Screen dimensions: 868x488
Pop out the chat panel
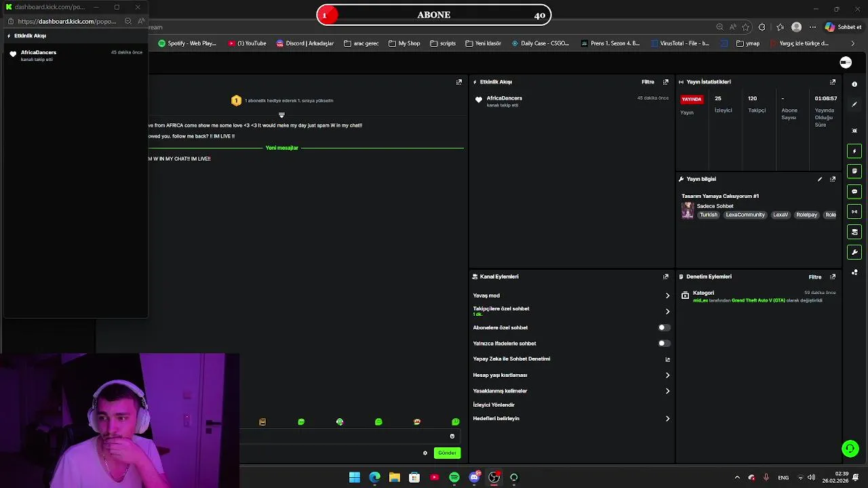pyautogui.click(x=459, y=82)
